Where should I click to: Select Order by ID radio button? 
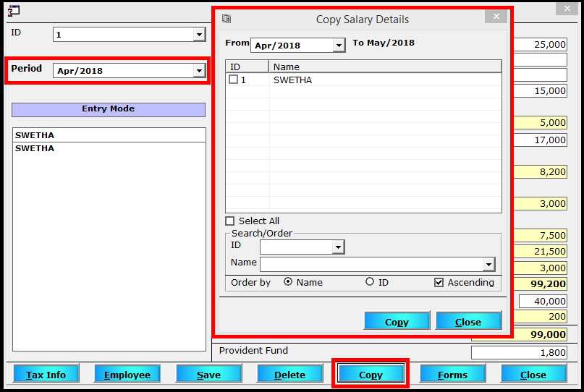pyautogui.click(x=370, y=282)
